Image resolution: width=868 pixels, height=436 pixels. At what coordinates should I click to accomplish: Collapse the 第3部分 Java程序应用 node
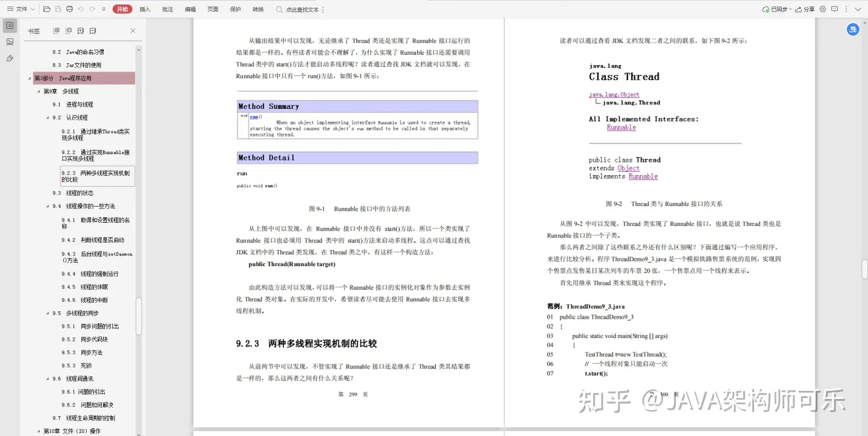point(30,78)
